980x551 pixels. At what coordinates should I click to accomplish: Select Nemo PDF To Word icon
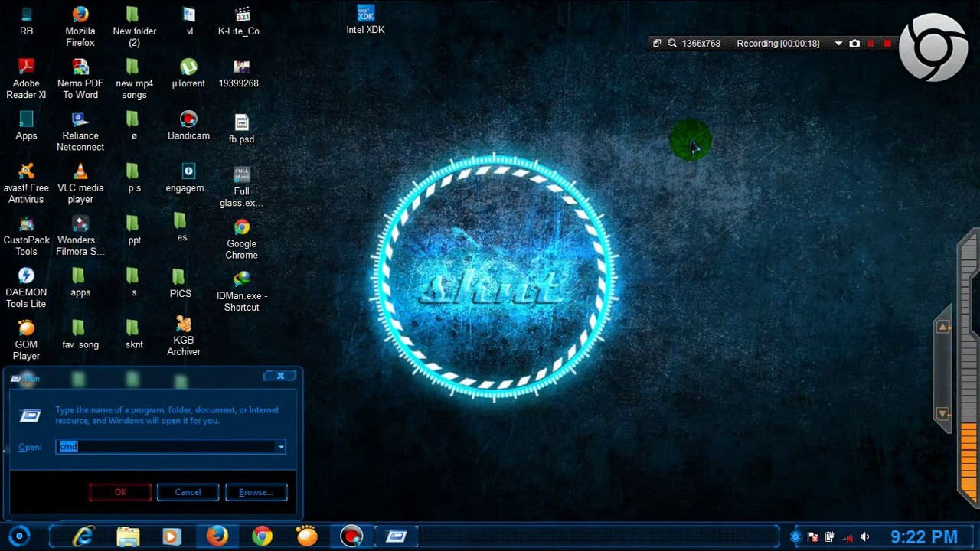[80, 79]
